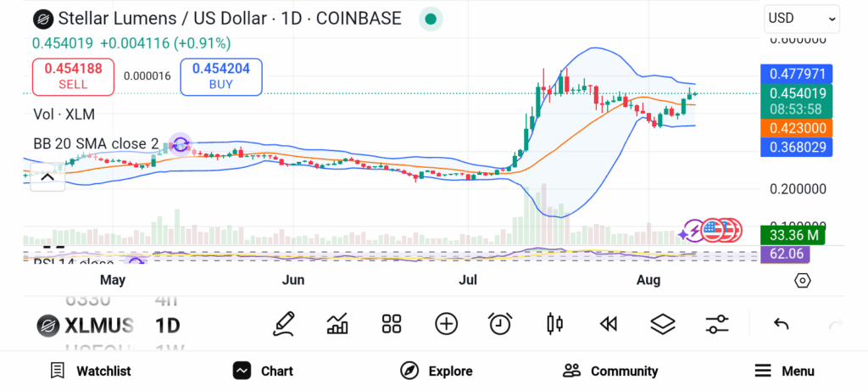Open the 1D interval selector
Image resolution: width=868 pixels, height=391 pixels.
[167, 325]
